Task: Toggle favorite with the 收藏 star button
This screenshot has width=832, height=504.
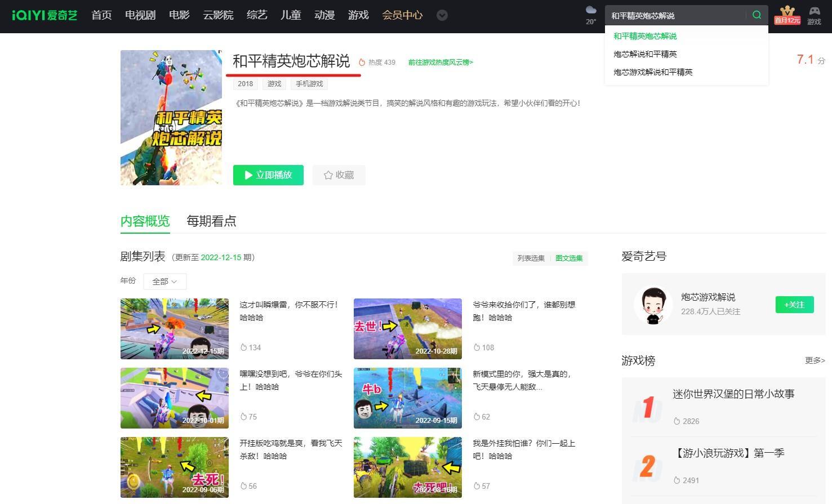Action: point(339,175)
